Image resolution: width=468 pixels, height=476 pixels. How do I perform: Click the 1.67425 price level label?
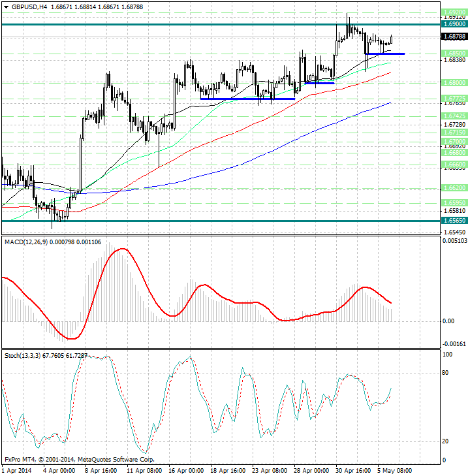(453, 116)
